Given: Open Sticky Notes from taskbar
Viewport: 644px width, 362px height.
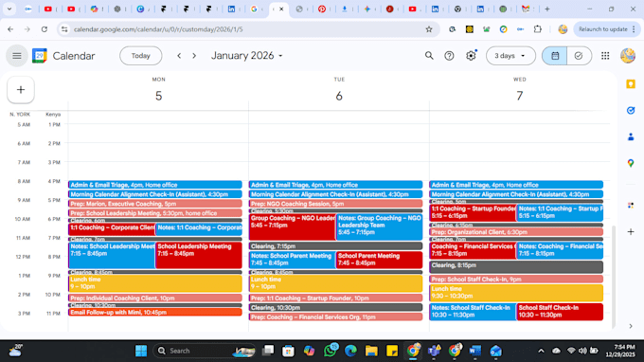Looking at the screenshot, I should coord(392,351).
